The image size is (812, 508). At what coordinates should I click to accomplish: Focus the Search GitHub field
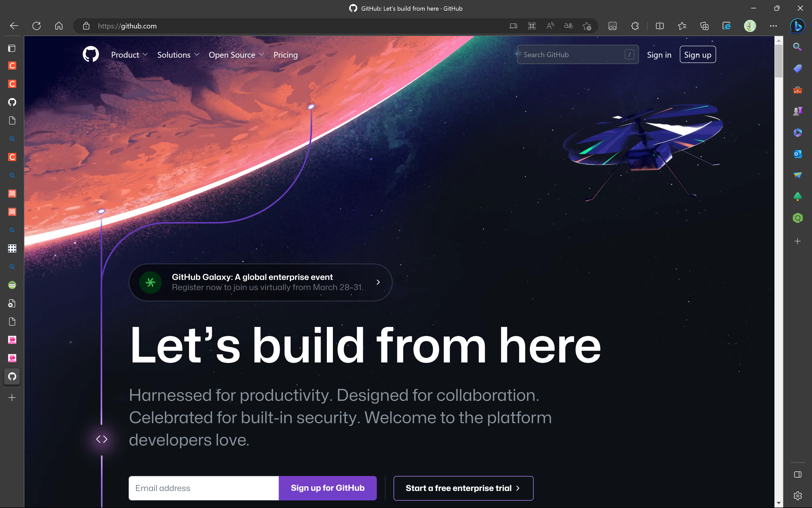point(578,54)
